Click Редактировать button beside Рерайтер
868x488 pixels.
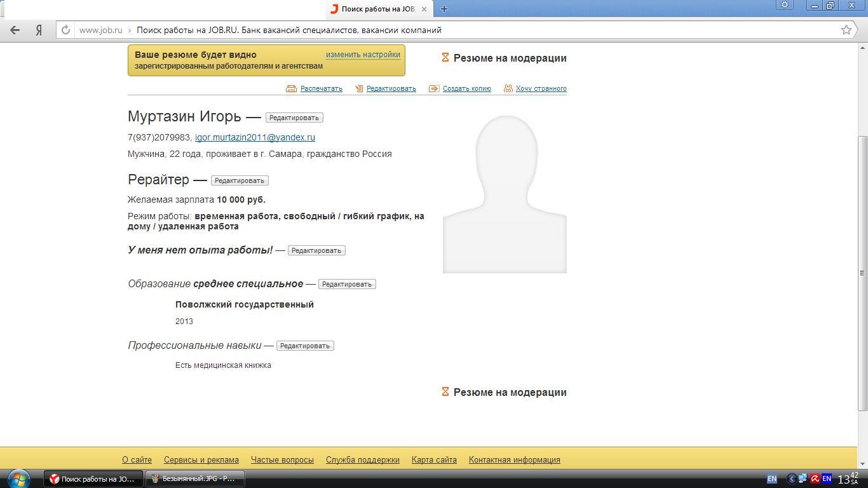click(240, 180)
